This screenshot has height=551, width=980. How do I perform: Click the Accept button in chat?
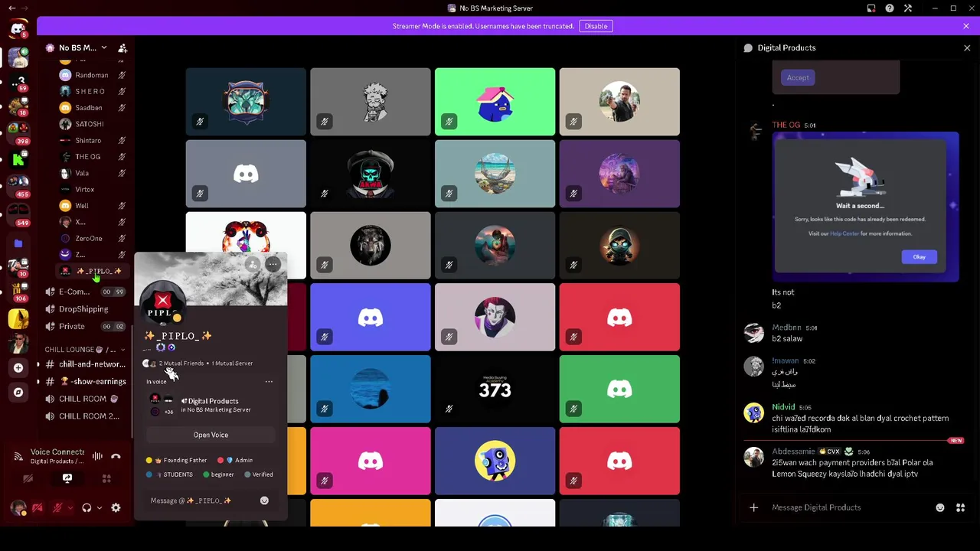pyautogui.click(x=798, y=77)
